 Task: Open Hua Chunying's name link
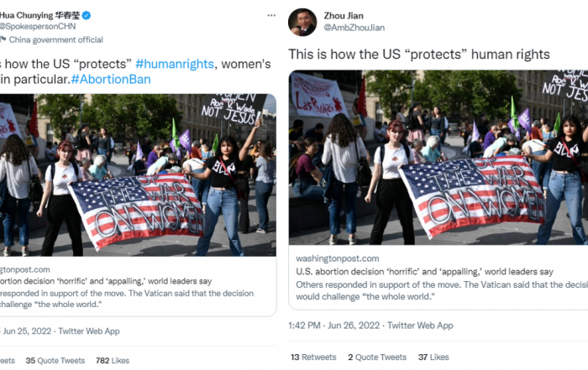coord(39,15)
